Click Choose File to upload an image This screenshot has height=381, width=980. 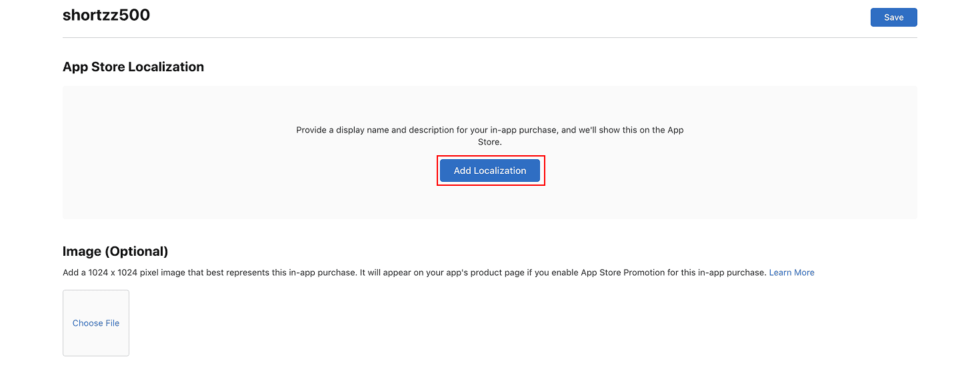[96, 323]
